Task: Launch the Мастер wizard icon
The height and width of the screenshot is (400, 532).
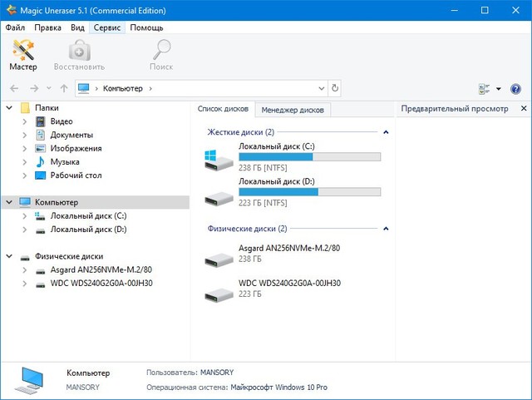Action: [23, 55]
